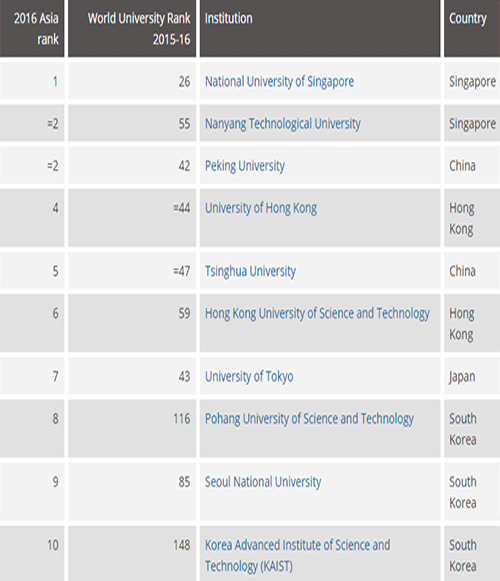This screenshot has width=500, height=581.
Task: Select the Seoul National University link
Action: (x=263, y=482)
